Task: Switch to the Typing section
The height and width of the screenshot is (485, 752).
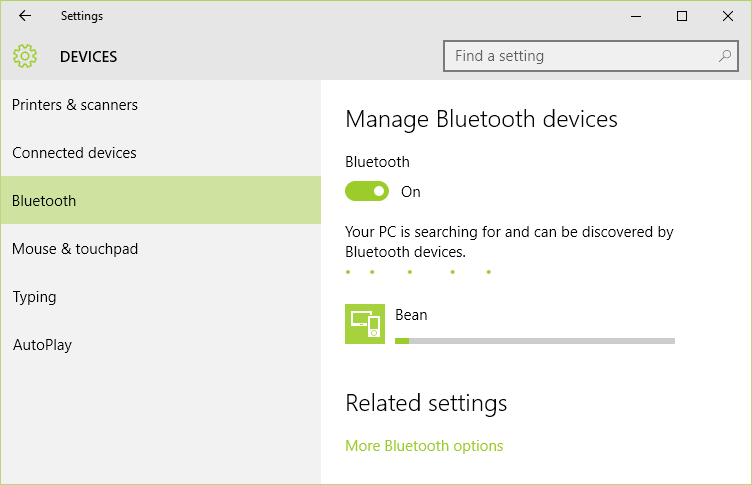Action: point(34,297)
